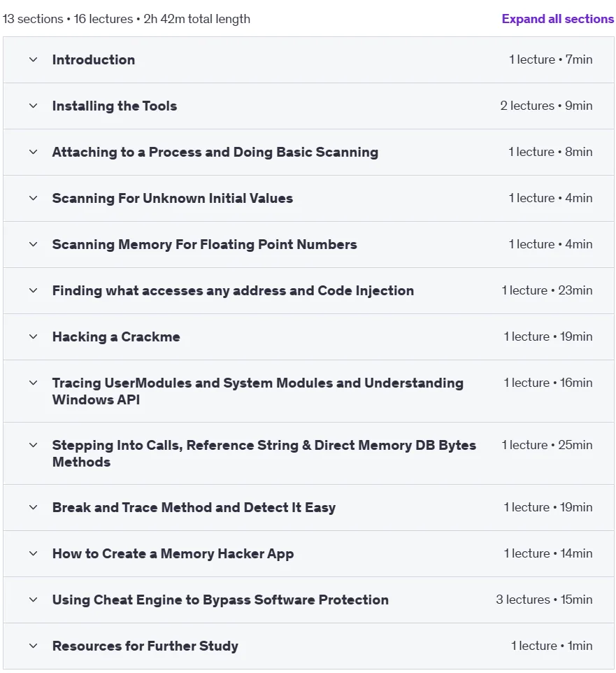Click Expand all sections link

click(x=558, y=19)
